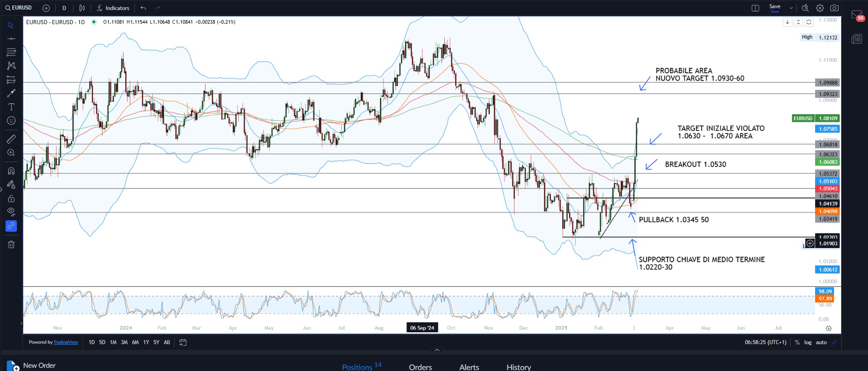Open chart settings gear icon

pyautogui.click(x=820, y=8)
